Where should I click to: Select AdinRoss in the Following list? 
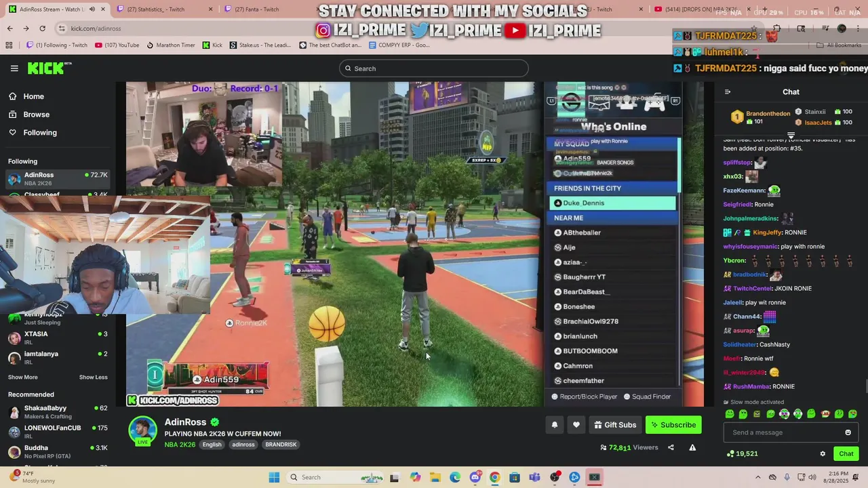click(x=58, y=178)
